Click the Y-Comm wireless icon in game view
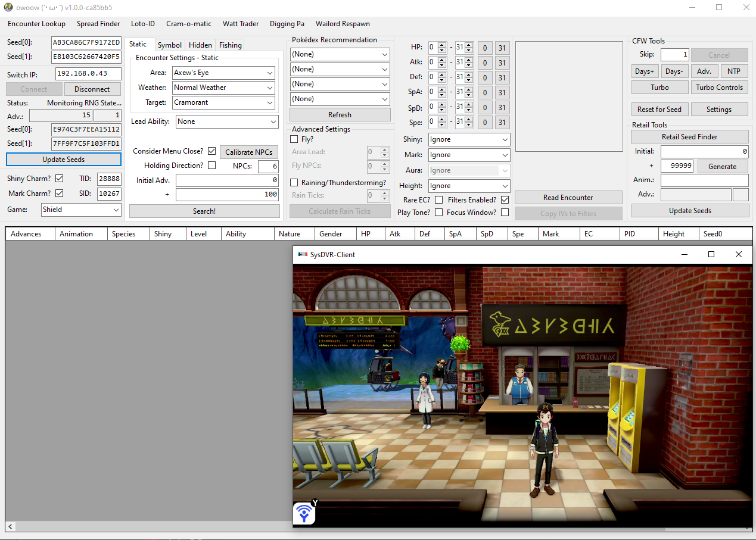This screenshot has height=540, width=756. pyautogui.click(x=305, y=513)
